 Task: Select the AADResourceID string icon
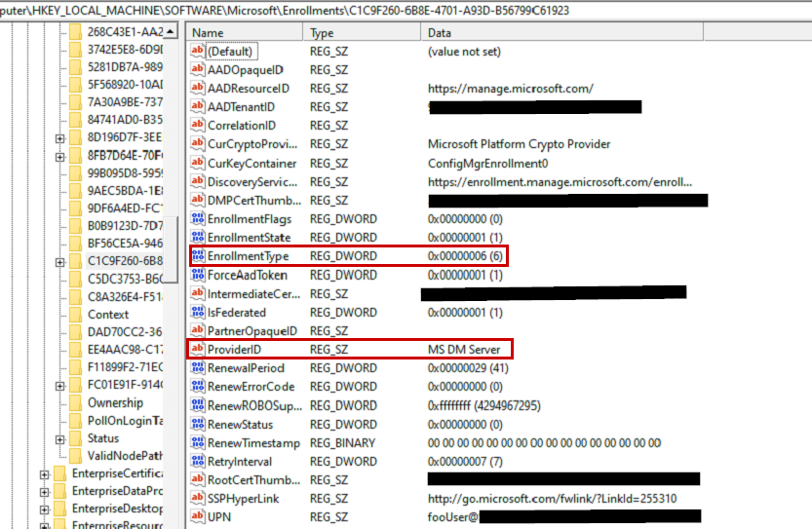pyautogui.click(x=196, y=89)
